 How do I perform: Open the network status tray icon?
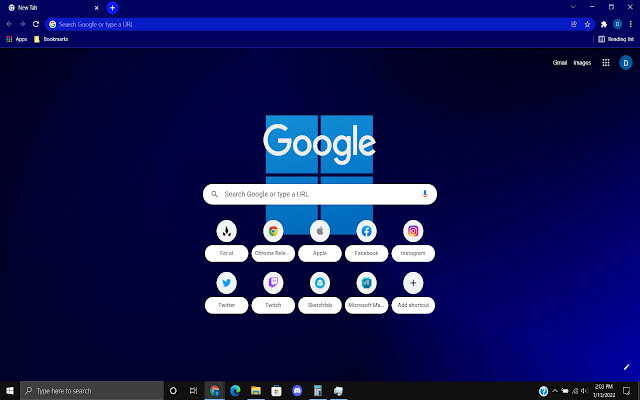coord(575,391)
